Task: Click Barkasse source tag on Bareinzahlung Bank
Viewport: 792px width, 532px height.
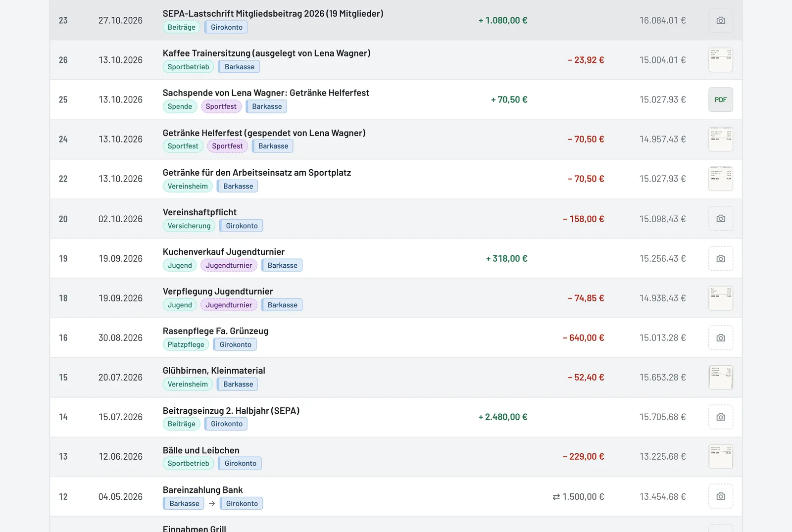Action: [184, 503]
